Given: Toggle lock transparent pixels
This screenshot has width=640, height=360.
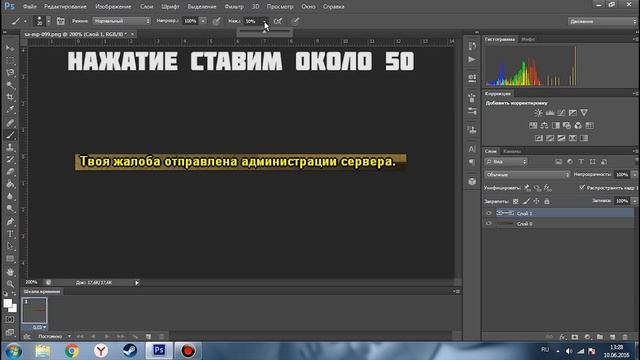Looking at the screenshot, I should [x=516, y=201].
